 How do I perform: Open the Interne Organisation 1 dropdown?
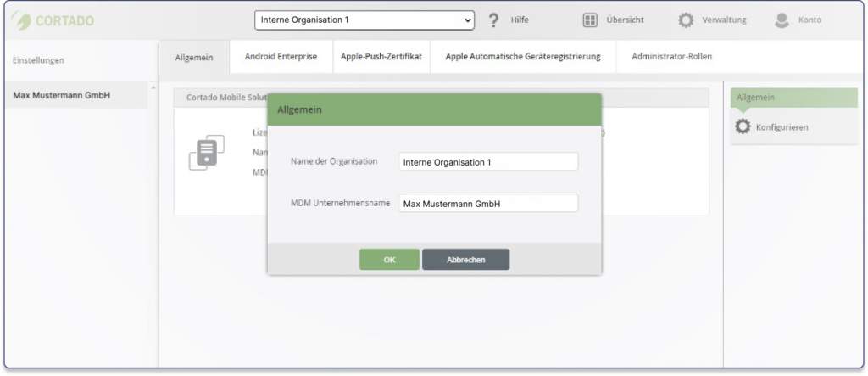point(364,20)
